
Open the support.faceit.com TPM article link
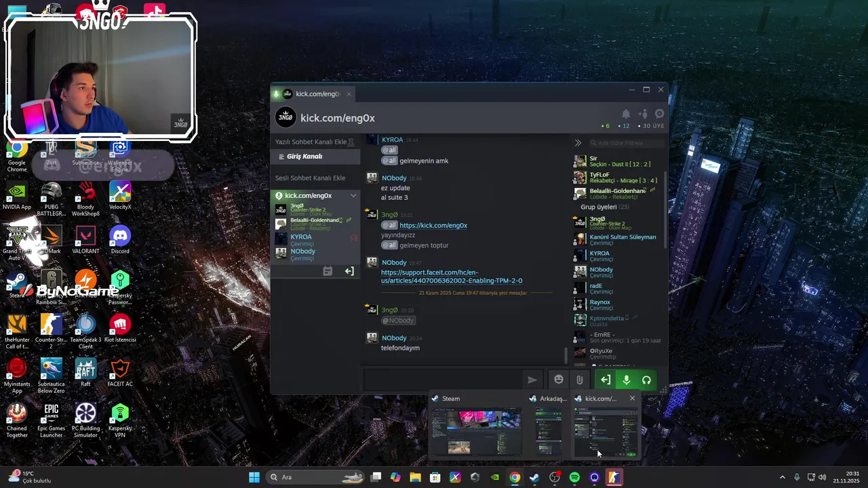click(452, 277)
